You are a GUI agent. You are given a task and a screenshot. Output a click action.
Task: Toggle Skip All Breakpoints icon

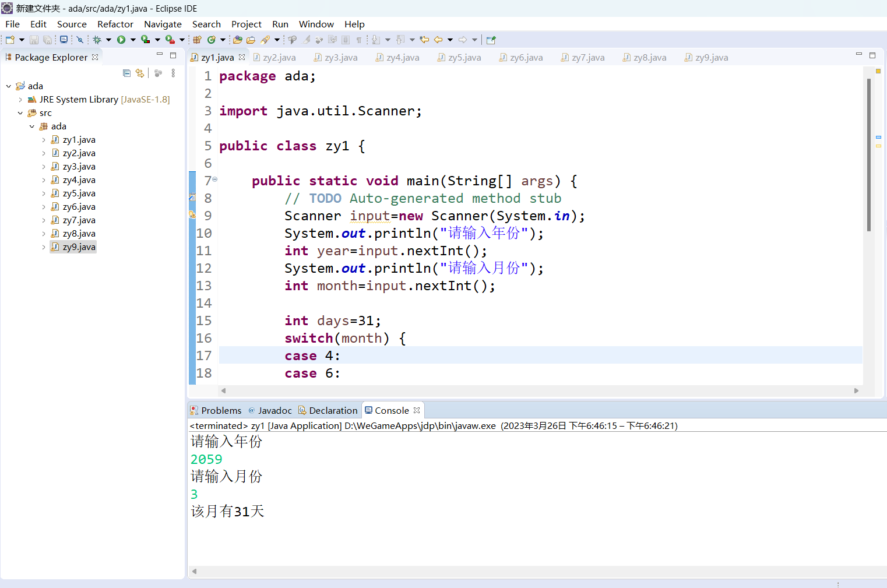[x=80, y=40]
